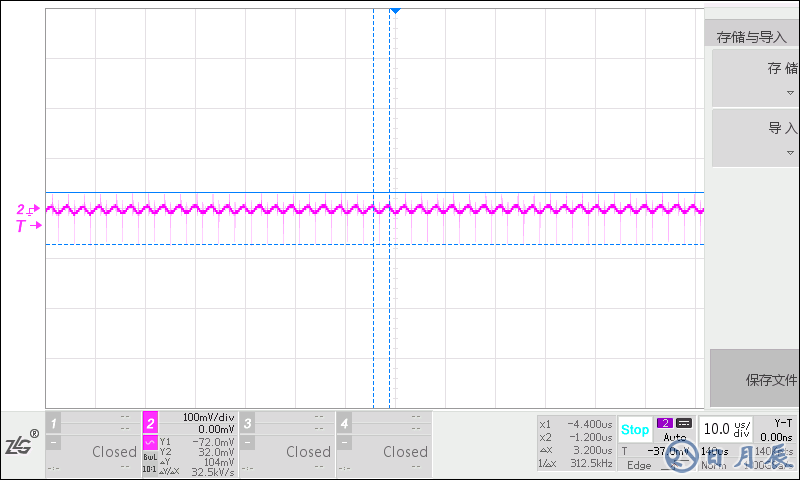This screenshot has height=480, width=800.
Task: Expand the 存储 (Save) dropdown menu
Action: (x=755, y=76)
